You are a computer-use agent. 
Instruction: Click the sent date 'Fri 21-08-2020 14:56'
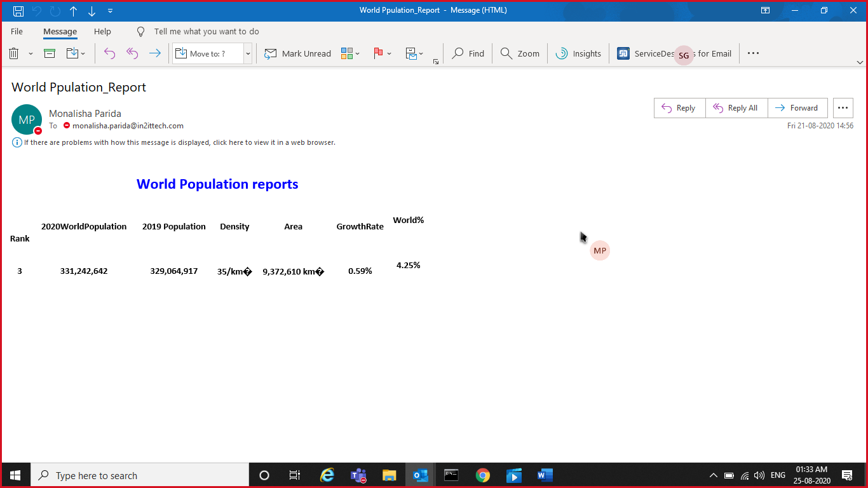820,126
